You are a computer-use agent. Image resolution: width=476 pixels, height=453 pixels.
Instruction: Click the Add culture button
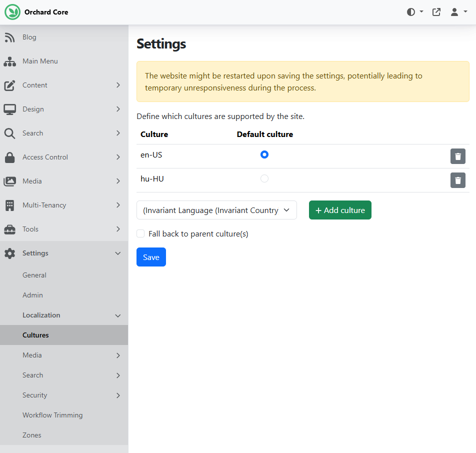[340, 210]
